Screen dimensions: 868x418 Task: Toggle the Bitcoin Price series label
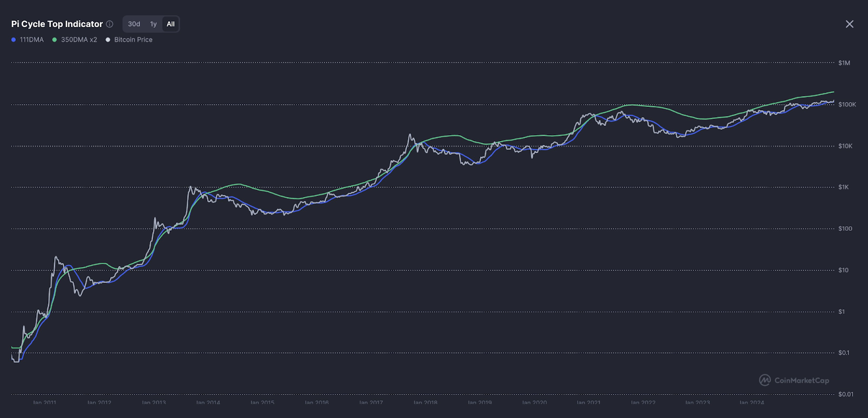pyautogui.click(x=133, y=40)
